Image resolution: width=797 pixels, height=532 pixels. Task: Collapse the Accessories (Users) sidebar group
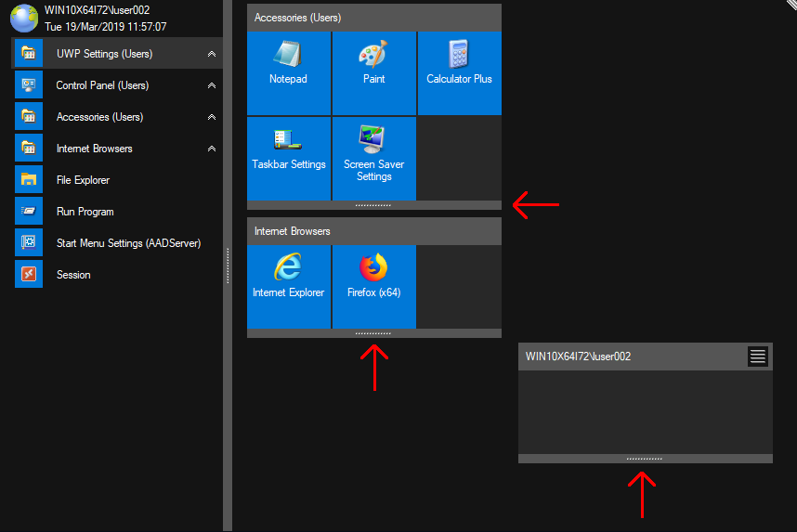tap(212, 118)
